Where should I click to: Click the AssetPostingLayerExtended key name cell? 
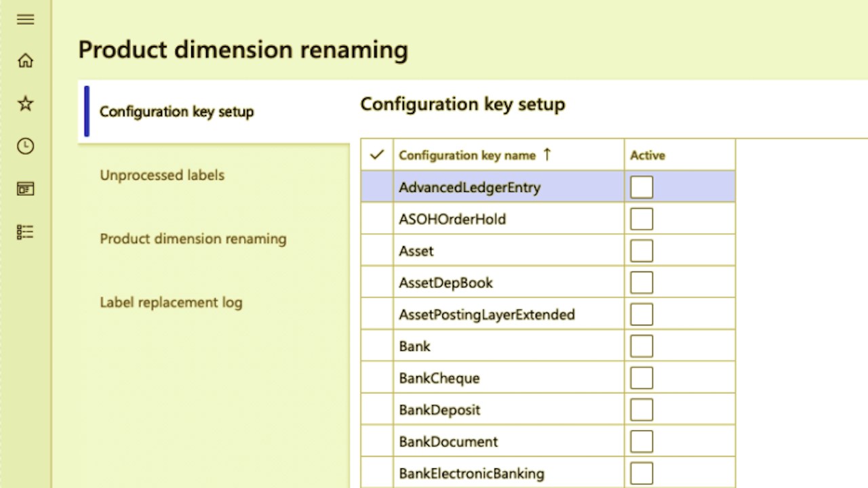[487, 314]
